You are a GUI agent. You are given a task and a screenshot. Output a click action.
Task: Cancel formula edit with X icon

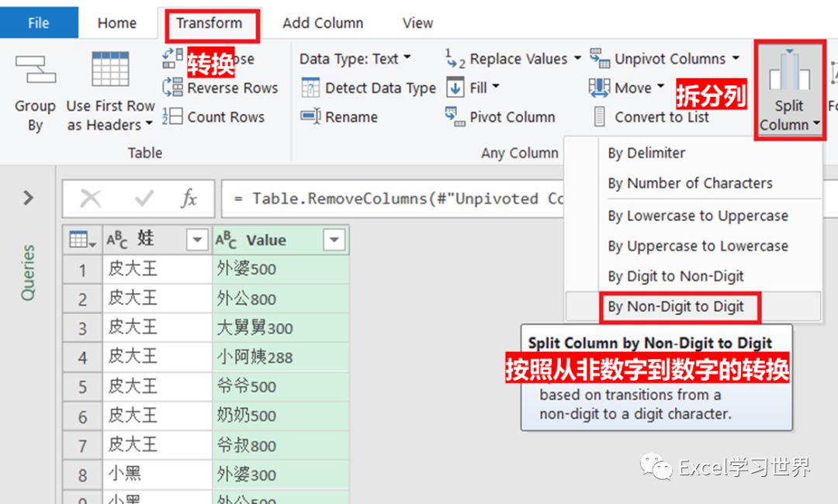pos(90,198)
